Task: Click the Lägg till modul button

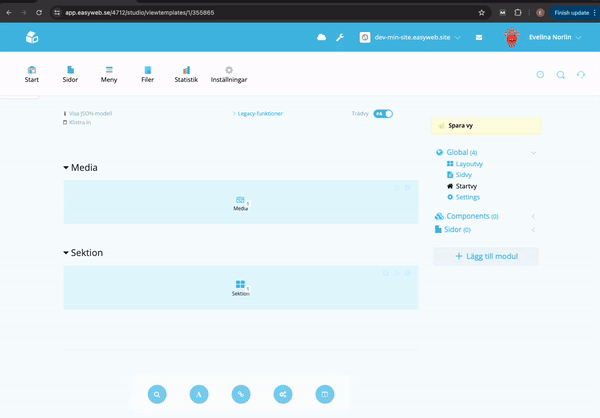Action: pos(486,257)
